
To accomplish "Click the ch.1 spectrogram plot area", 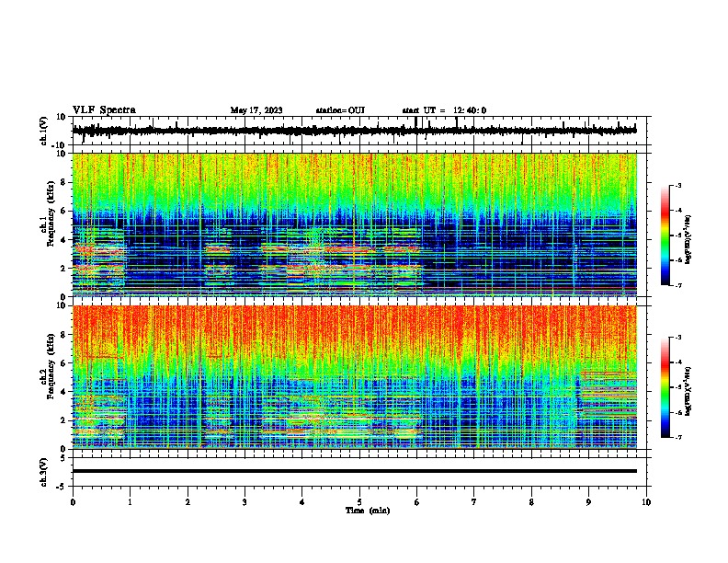I will point(355,224).
